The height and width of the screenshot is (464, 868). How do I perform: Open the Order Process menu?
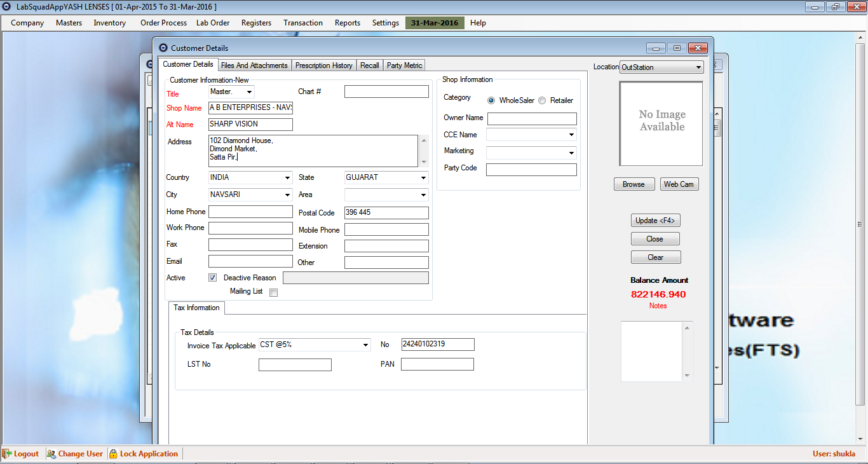tap(163, 23)
